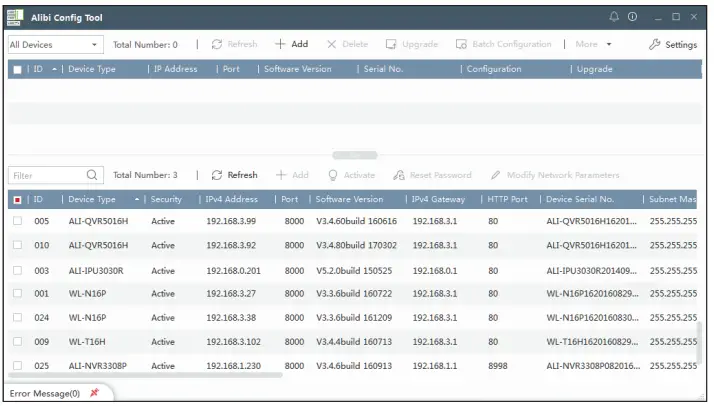This screenshot has height=406, width=714.
Task: Open the All Devices dropdown
Action: pyautogui.click(x=54, y=45)
